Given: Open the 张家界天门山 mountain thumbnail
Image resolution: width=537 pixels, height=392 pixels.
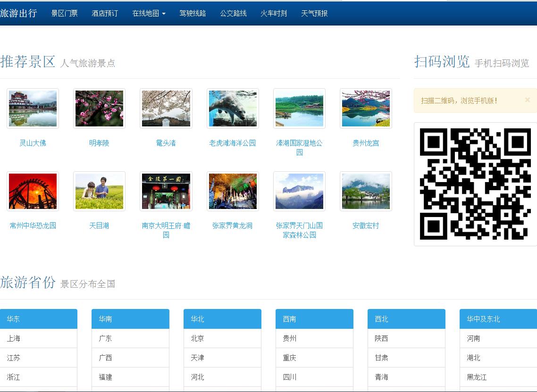Looking at the screenshot, I should coord(299,192).
